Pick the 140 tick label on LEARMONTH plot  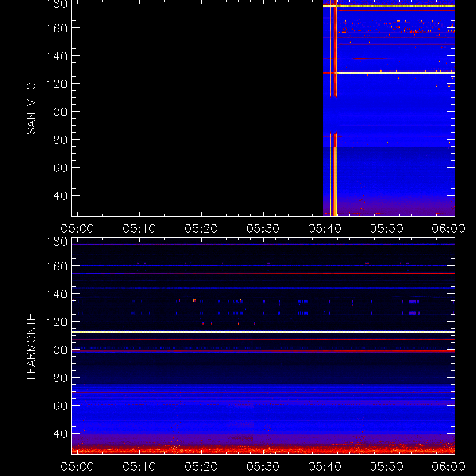pyautogui.click(x=57, y=294)
